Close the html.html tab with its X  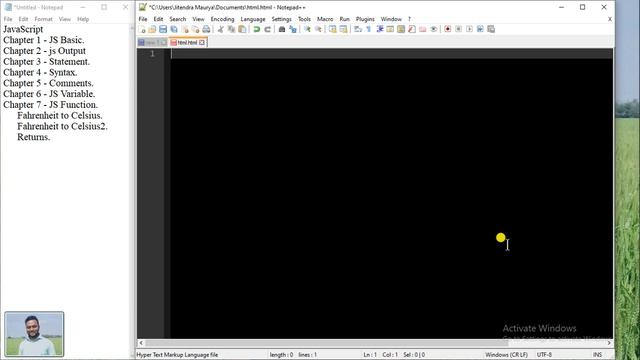click(202, 42)
